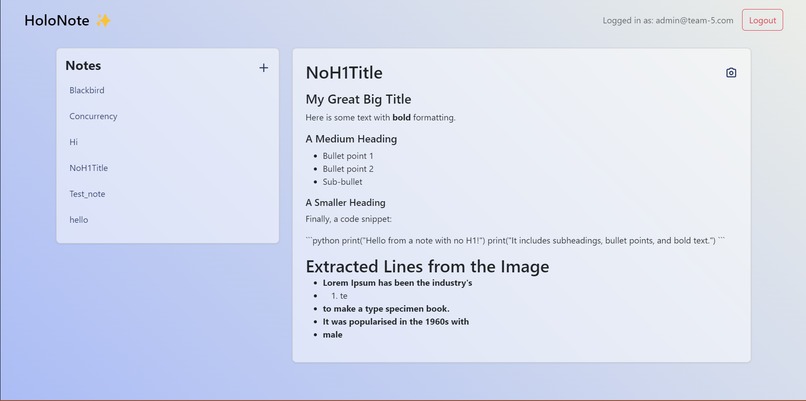
Task: Click 'Finally, a code snippet:' line
Action: pyautogui.click(x=349, y=219)
